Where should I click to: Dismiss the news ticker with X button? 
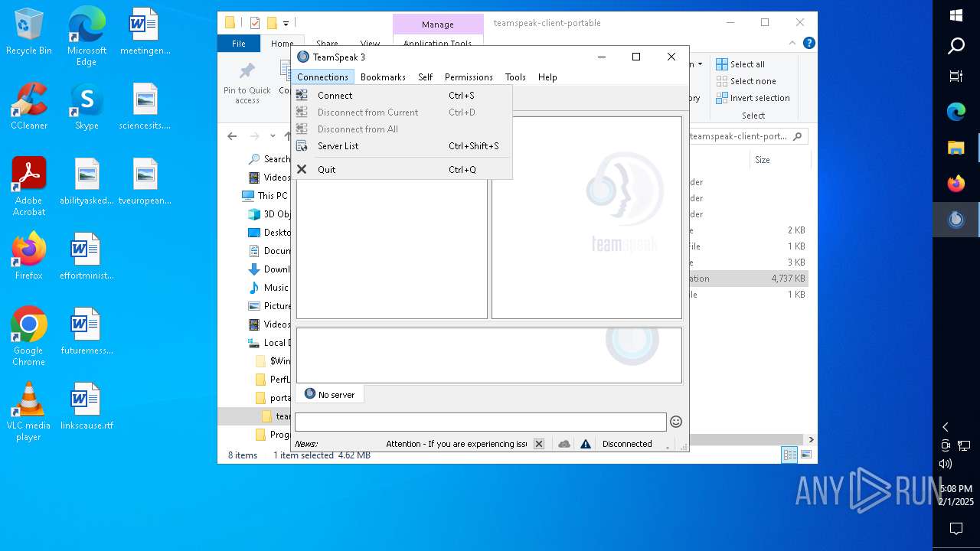point(539,444)
